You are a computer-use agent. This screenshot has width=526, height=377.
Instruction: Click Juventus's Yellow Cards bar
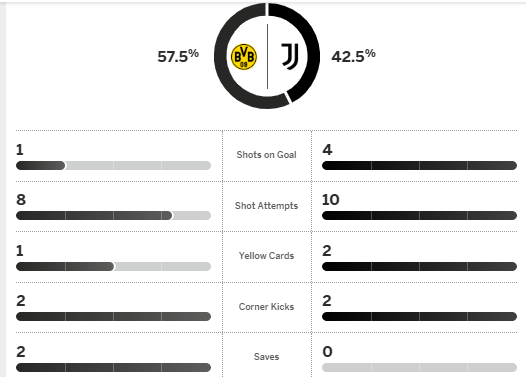point(419,267)
